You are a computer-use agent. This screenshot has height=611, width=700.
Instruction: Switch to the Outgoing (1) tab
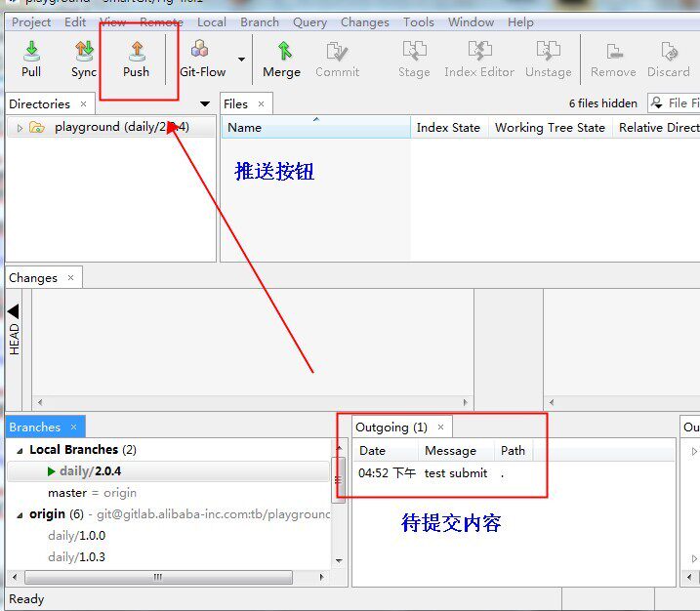click(x=391, y=428)
